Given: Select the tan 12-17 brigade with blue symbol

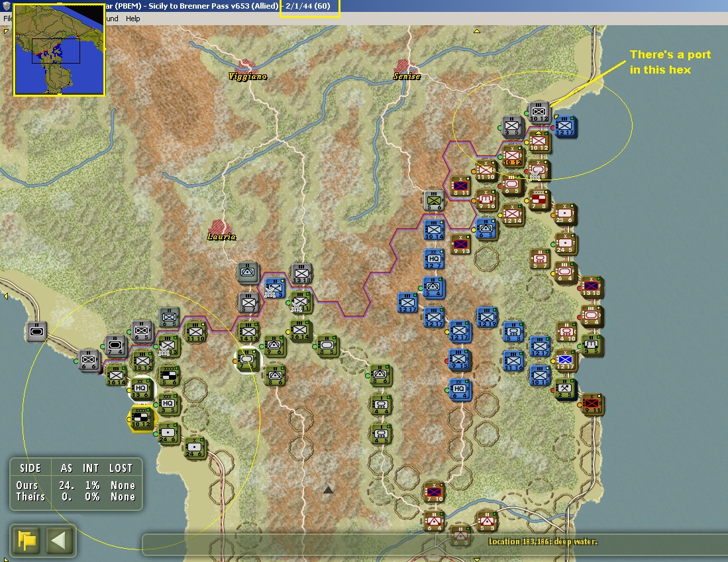Looking at the screenshot, I should [x=565, y=361].
